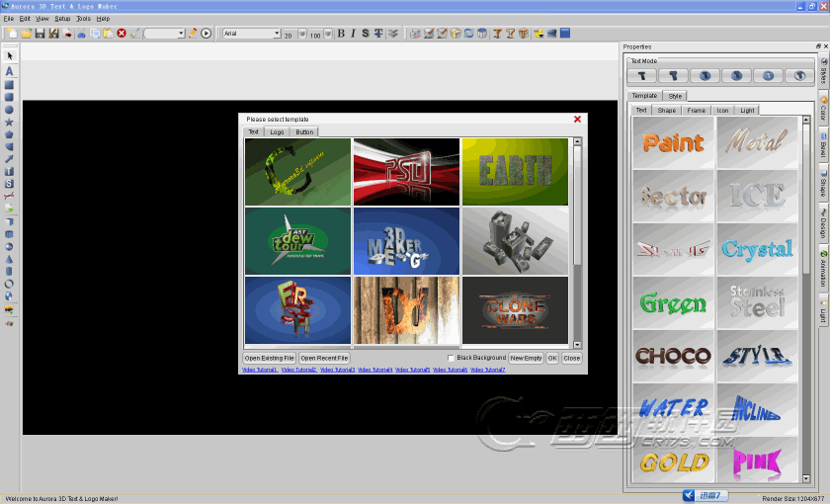Click the Bold formatting icon
The width and height of the screenshot is (830, 504).
[341, 34]
